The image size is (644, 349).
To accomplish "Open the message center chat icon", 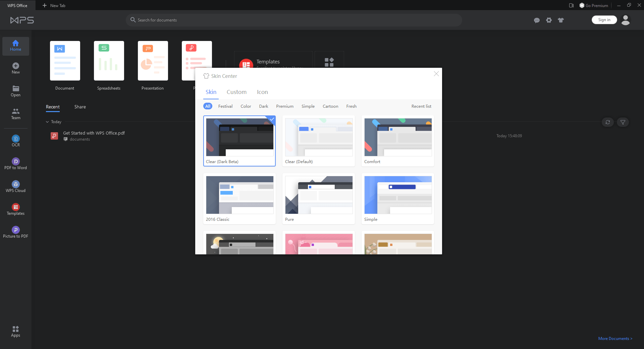I will (537, 20).
